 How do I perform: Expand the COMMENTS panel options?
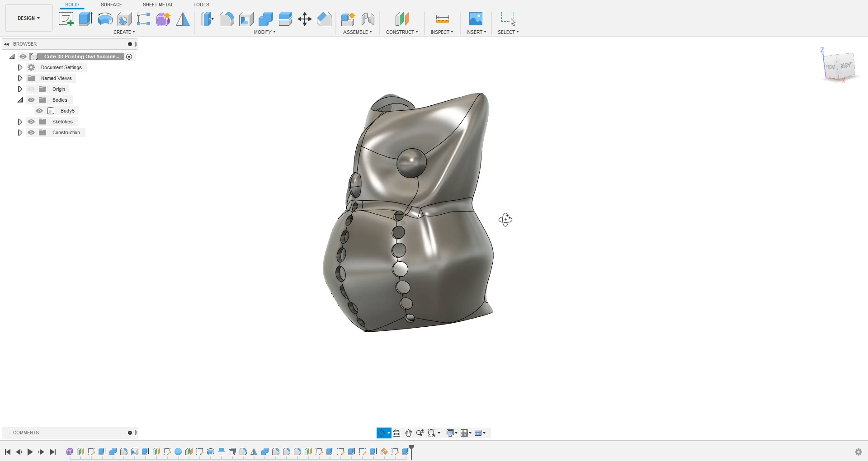(130, 433)
